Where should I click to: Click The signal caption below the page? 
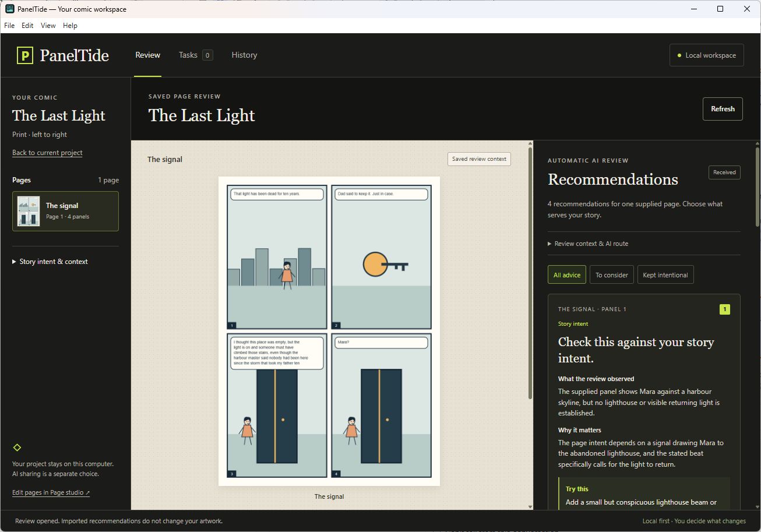329,496
